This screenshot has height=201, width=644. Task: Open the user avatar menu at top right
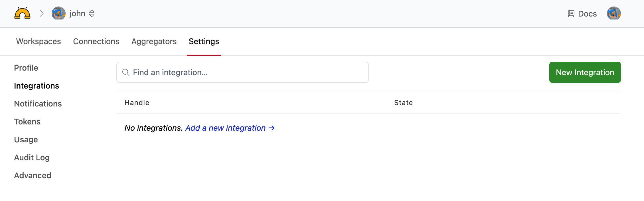coord(614,13)
